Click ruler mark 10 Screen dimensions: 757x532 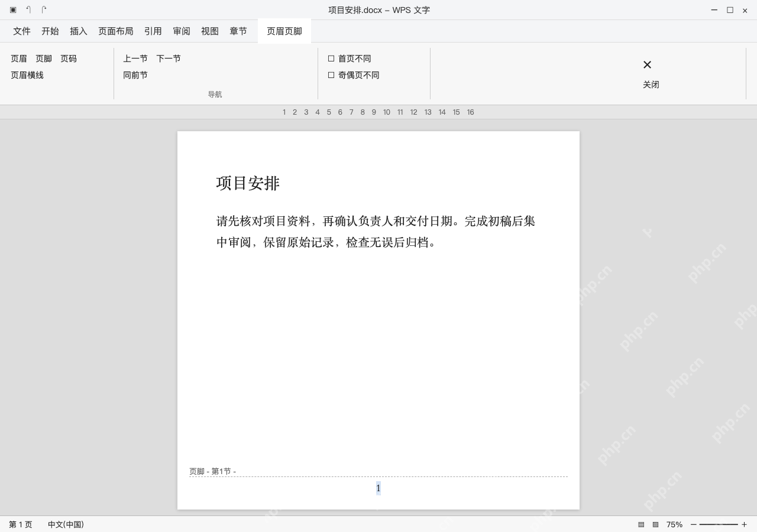pos(386,112)
